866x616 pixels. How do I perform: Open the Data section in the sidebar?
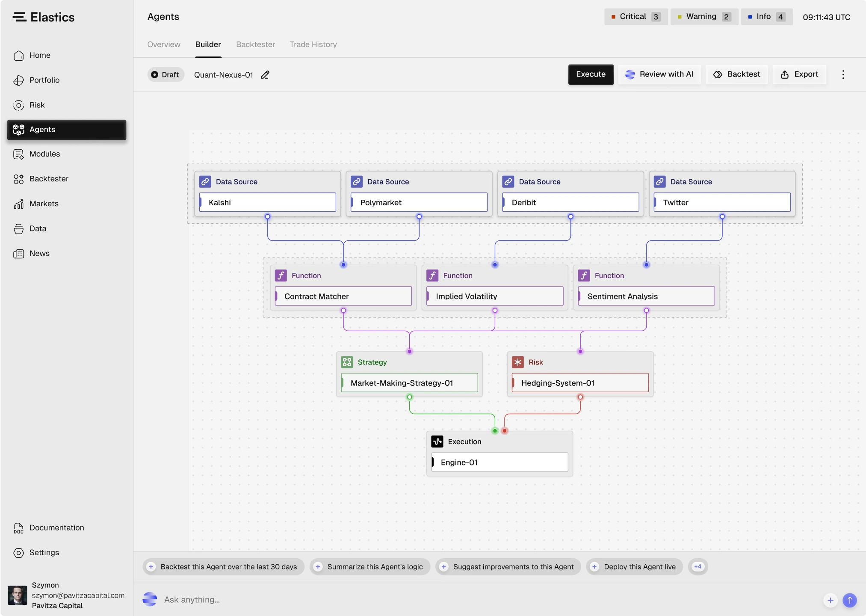click(x=67, y=228)
